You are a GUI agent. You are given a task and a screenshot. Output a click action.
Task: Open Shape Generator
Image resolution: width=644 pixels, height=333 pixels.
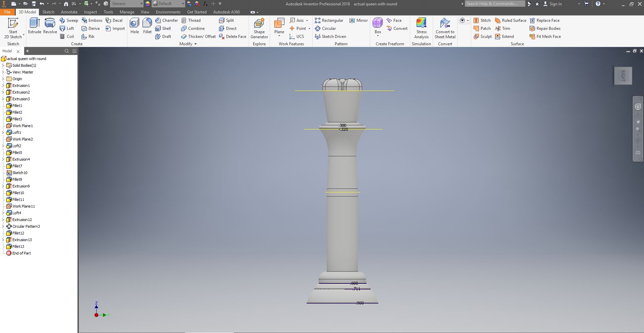259,29
